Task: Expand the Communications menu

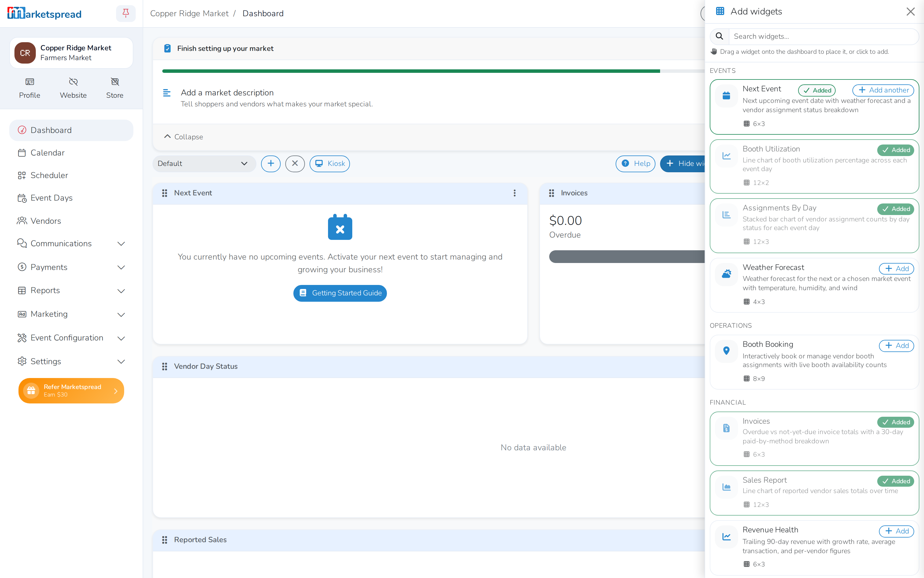Action: click(x=71, y=244)
